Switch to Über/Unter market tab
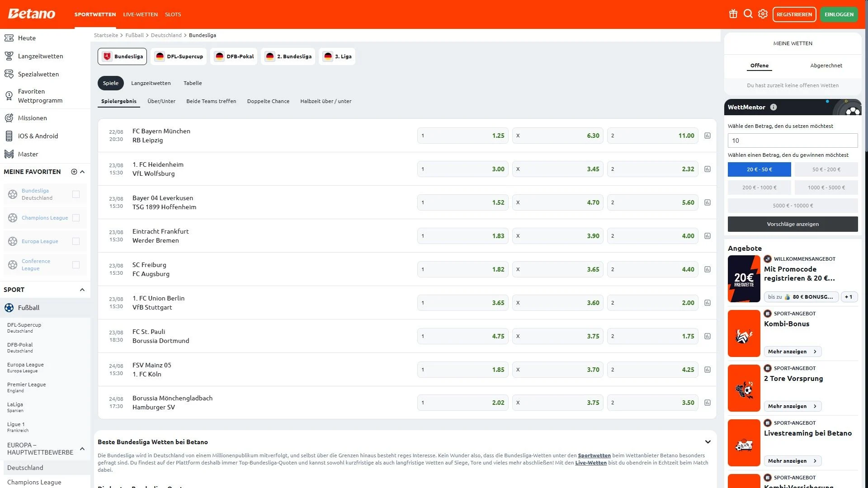 tap(161, 101)
